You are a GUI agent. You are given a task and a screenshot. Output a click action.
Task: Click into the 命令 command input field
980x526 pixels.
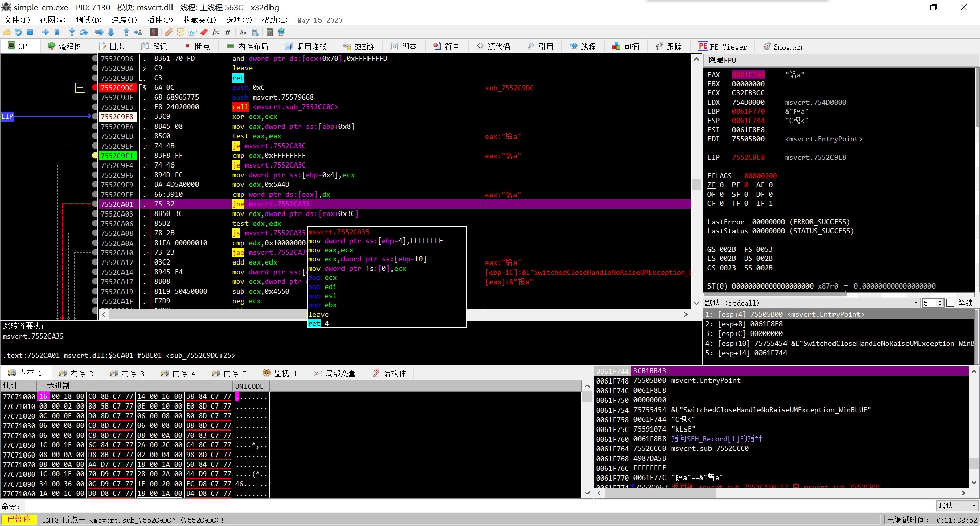coord(480,506)
